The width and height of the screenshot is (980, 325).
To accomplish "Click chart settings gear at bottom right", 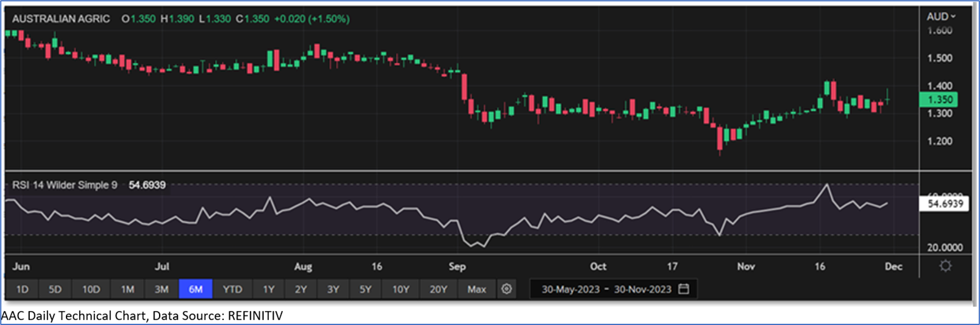I will (x=945, y=266).
